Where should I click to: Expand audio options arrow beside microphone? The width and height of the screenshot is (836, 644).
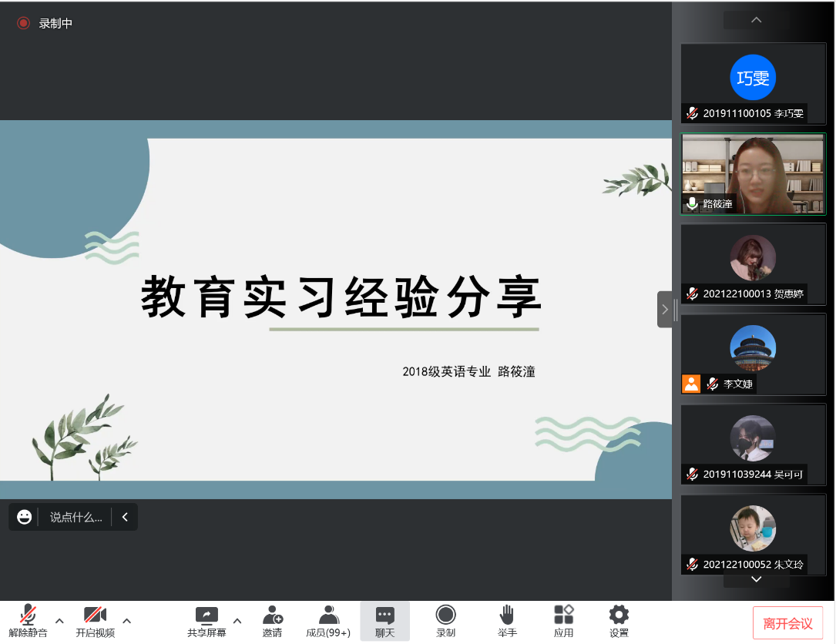point(59,621)
